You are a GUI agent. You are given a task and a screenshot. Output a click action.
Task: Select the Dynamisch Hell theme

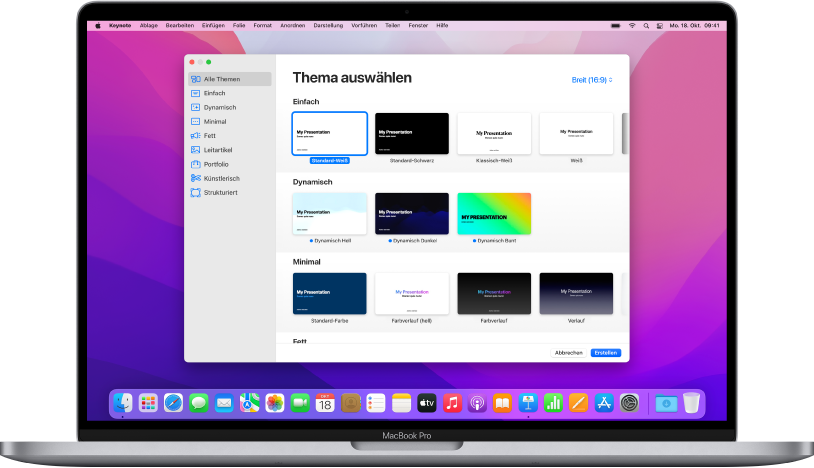(x=330, y=214)
